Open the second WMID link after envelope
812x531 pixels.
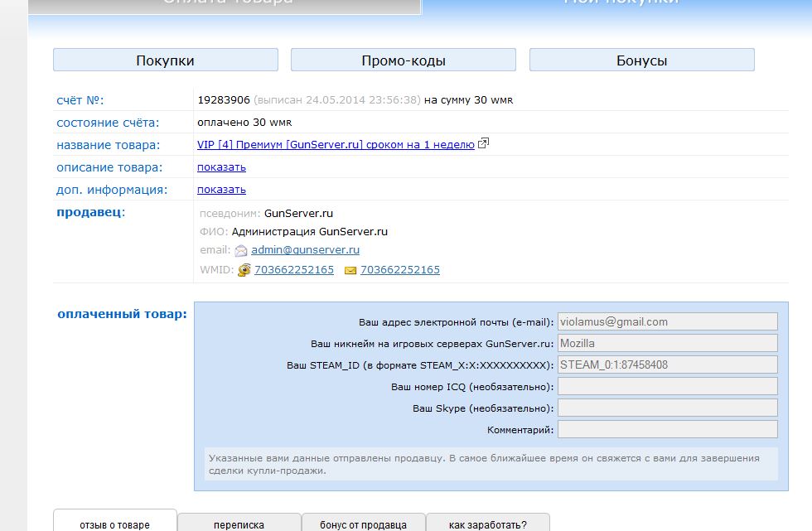(400, 270)
